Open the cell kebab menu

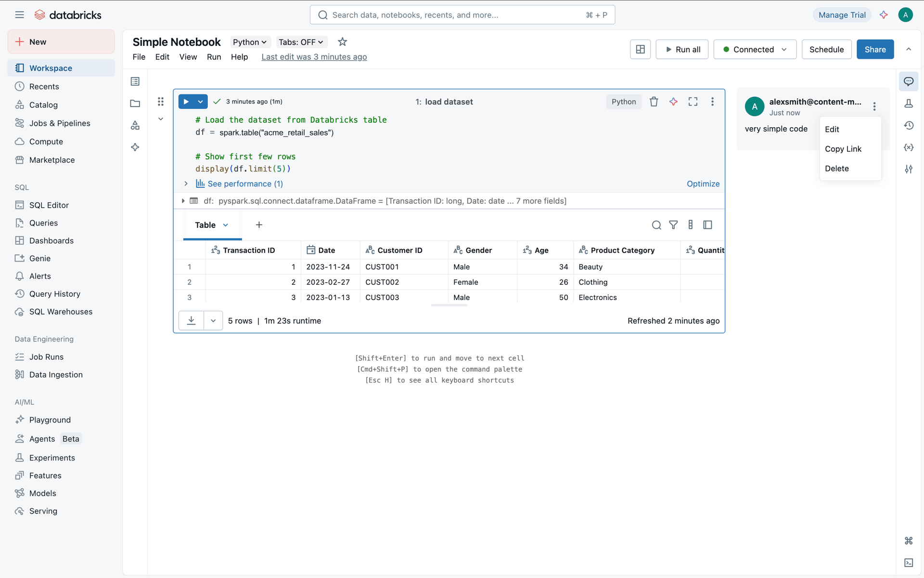(712, 102)
